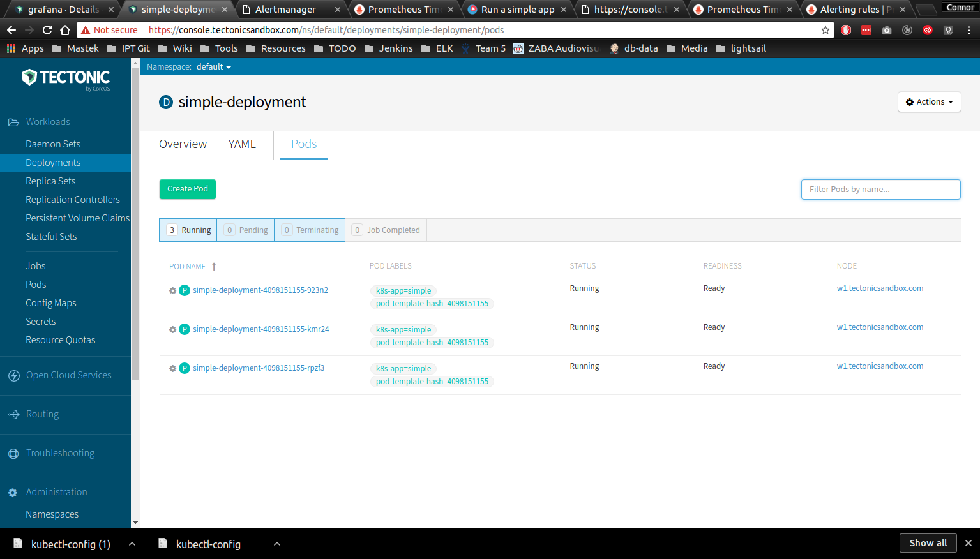980x559 pixels.
Task: Click the red calendar-style extension icon
Action: click(x=866, y=30)
